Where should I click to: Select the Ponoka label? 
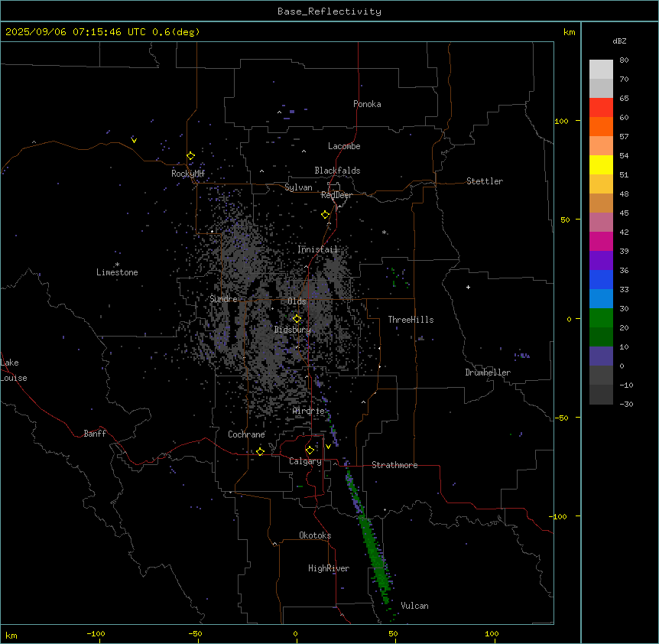pos(367,104)
